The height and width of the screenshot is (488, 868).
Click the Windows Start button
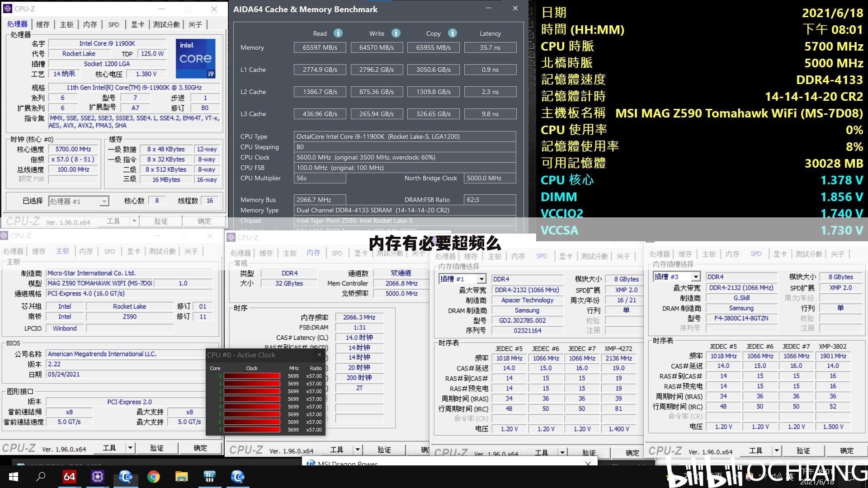click(13, 477)
